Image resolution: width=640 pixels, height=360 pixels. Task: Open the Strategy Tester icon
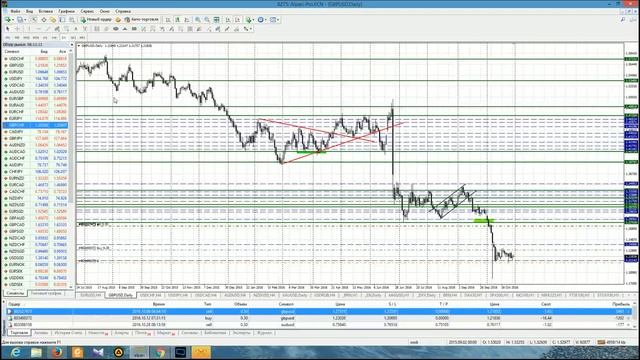point(72,20)
